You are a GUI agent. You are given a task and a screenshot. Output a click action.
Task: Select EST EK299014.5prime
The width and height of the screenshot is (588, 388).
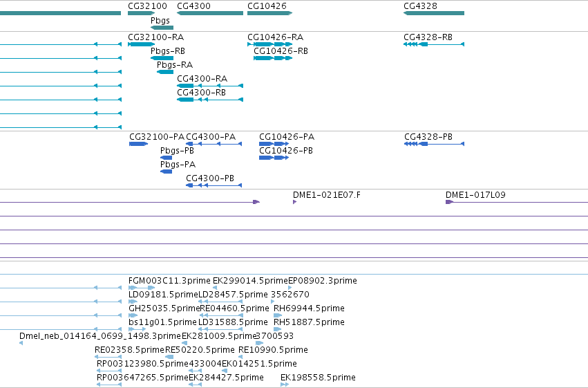215,288
